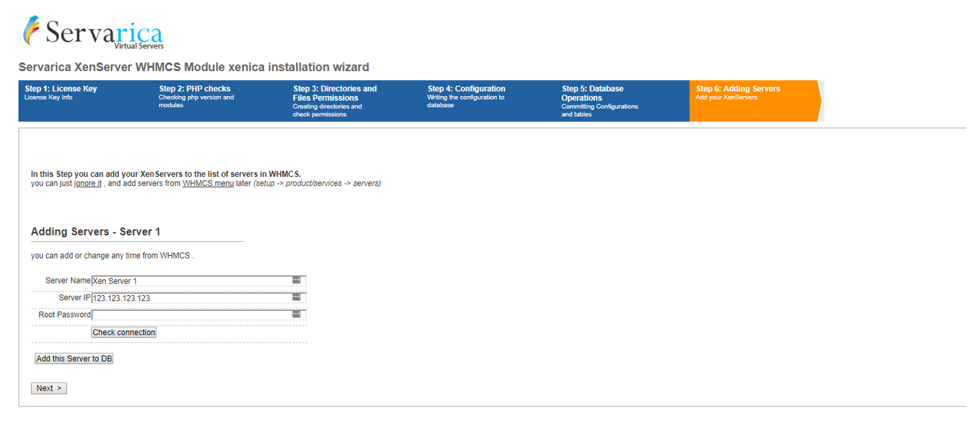980x434 pixels.
Task: Click password manager icon in Server IP field
Action: [x=297, y=297]
